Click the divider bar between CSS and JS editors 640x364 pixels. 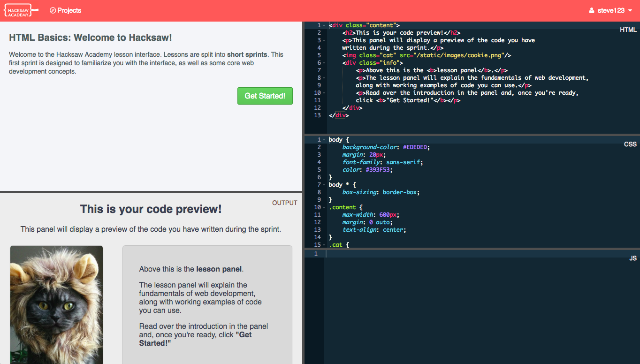[472, 249]
